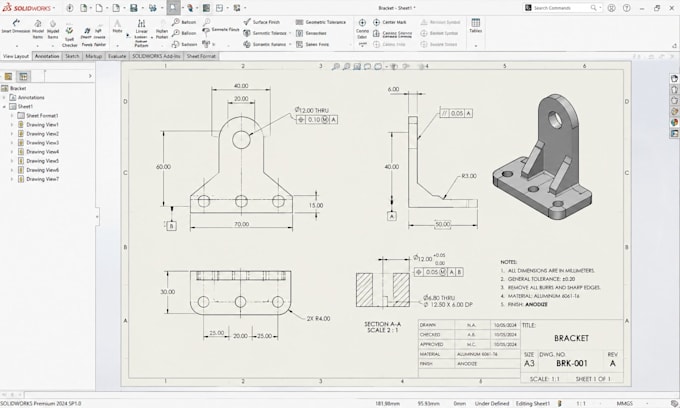This screenshot has height=408, width=680.
Task: Select the Ø12.00 THRU hole callout
Action: click(312, 110)
